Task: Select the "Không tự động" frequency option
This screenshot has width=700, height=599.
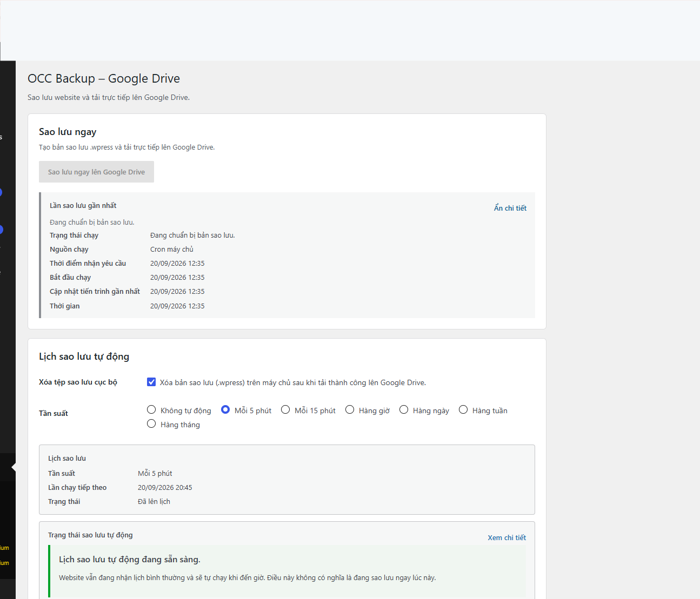Action: (151, 410)
